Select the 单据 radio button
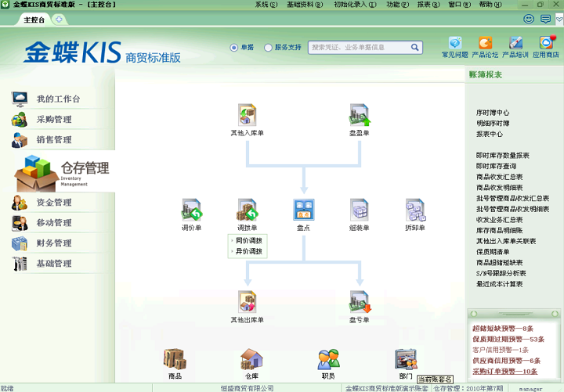This screenshot has height=392, width=564. pyautogui.click(x=234, y=48)
